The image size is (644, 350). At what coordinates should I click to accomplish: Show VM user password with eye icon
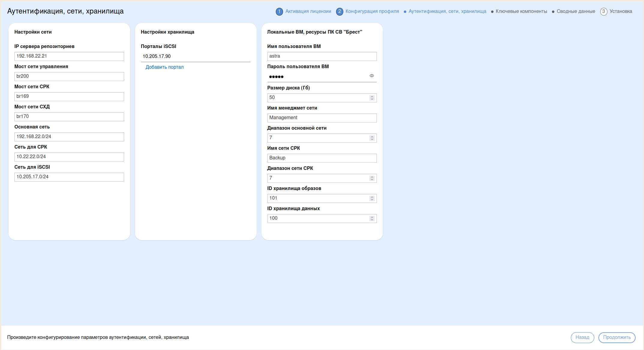coord(372,76)
